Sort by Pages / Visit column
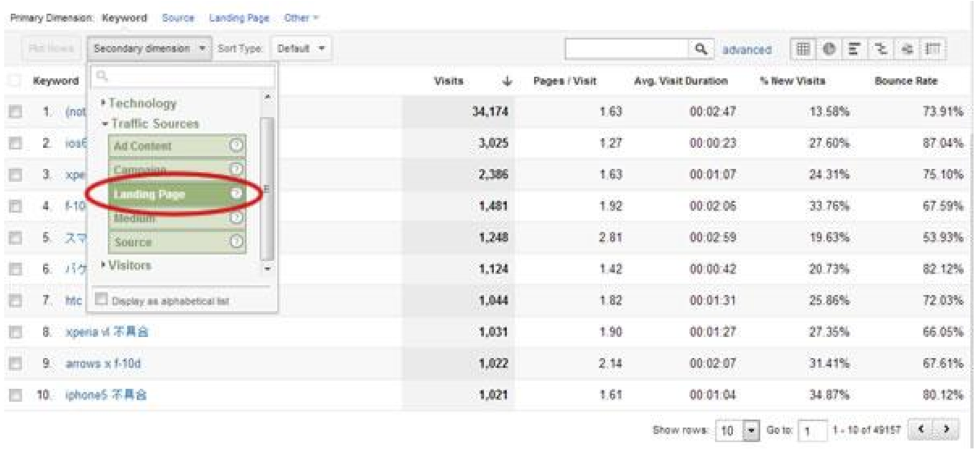Viewport: 980px width, 452px height. tap(564, 82)
